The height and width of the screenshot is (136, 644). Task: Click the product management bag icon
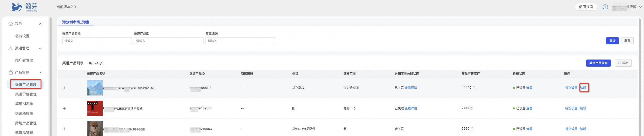[11, 72]
